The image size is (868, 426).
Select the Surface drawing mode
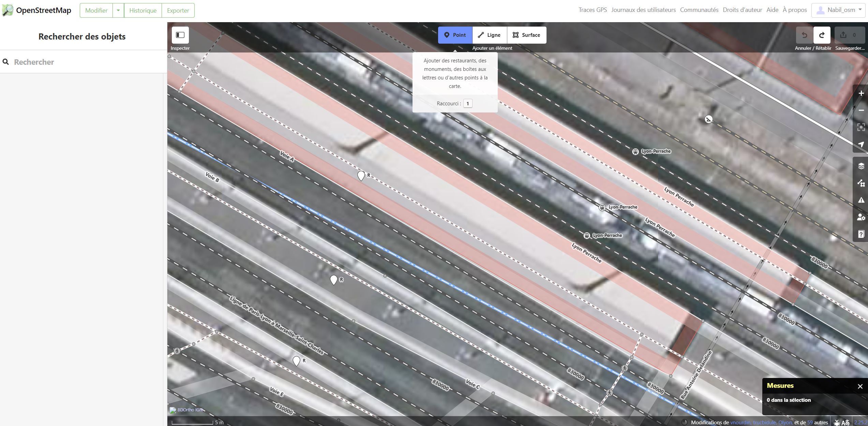[527, 35]
